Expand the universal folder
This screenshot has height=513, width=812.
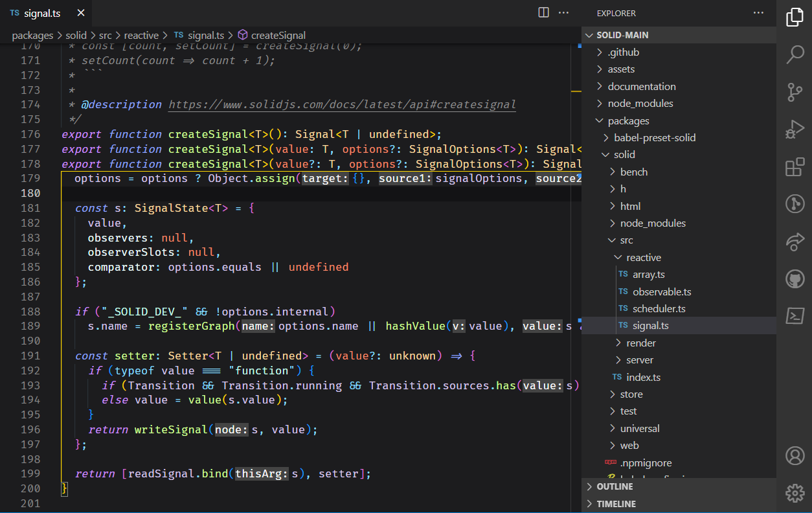click(x=679, y=428)
